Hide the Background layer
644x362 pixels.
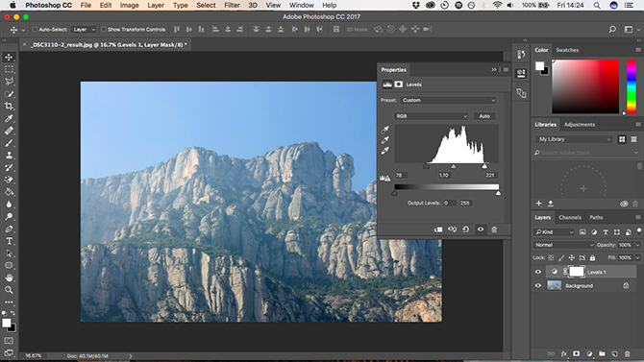tap(538, 285)
